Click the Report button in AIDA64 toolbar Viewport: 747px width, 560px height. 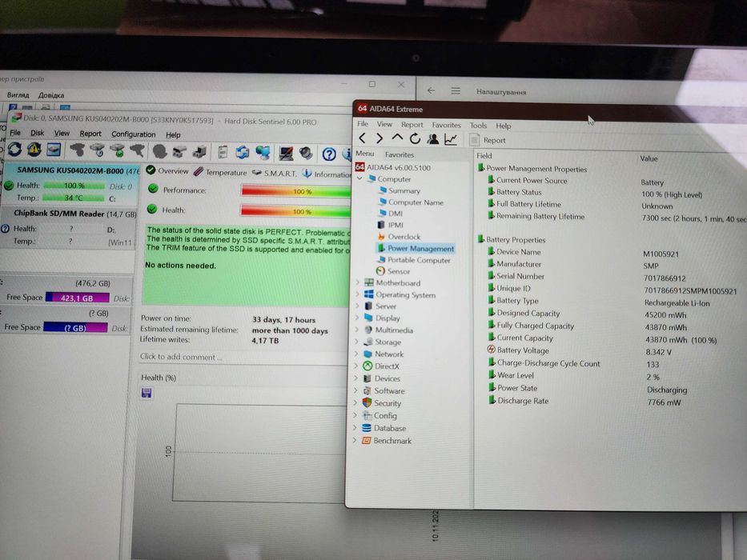[488, 140]
